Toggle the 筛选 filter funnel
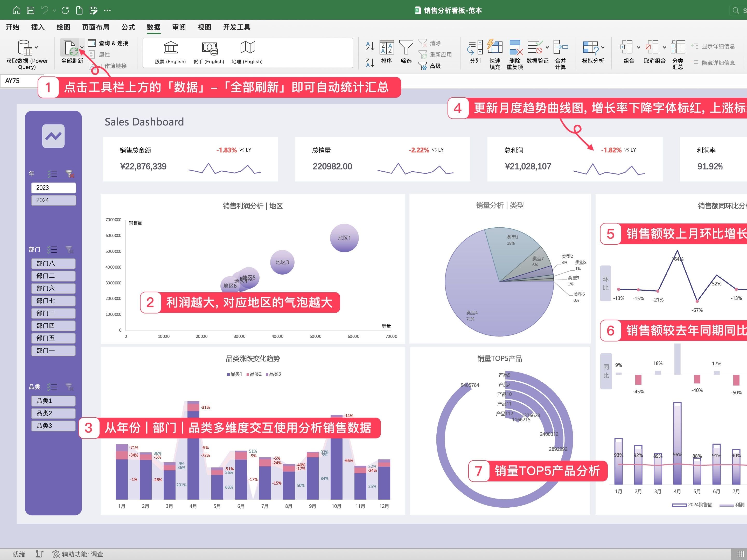747x560 pixels. click(x=406, y=52)
